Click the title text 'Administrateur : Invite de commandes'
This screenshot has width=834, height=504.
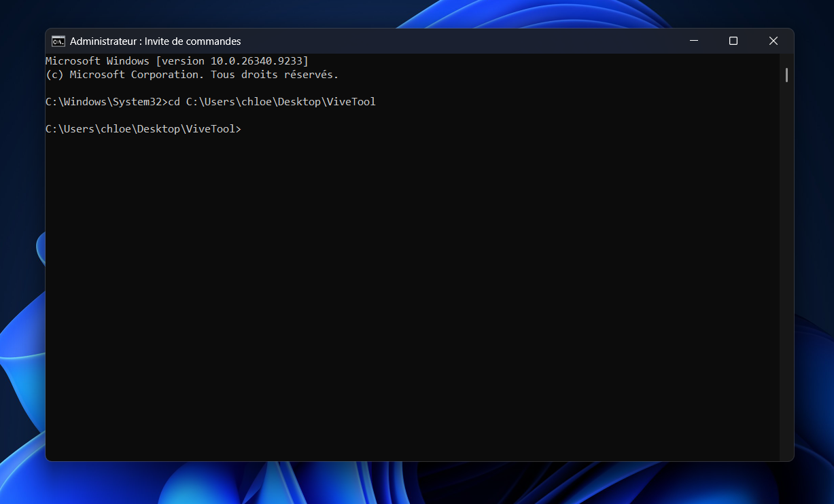(155, 41)
